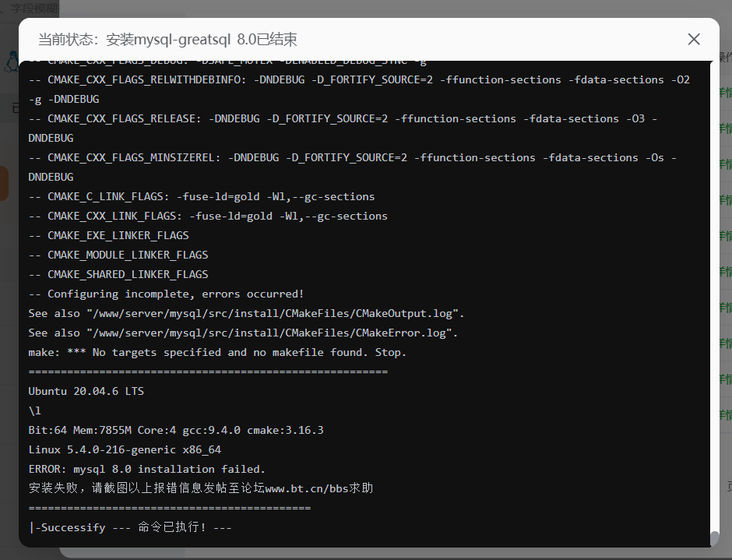This screenshot has height=560, width=732.
Task: Click the log panel scrollbar thumb
Action: tap(715, 538)
